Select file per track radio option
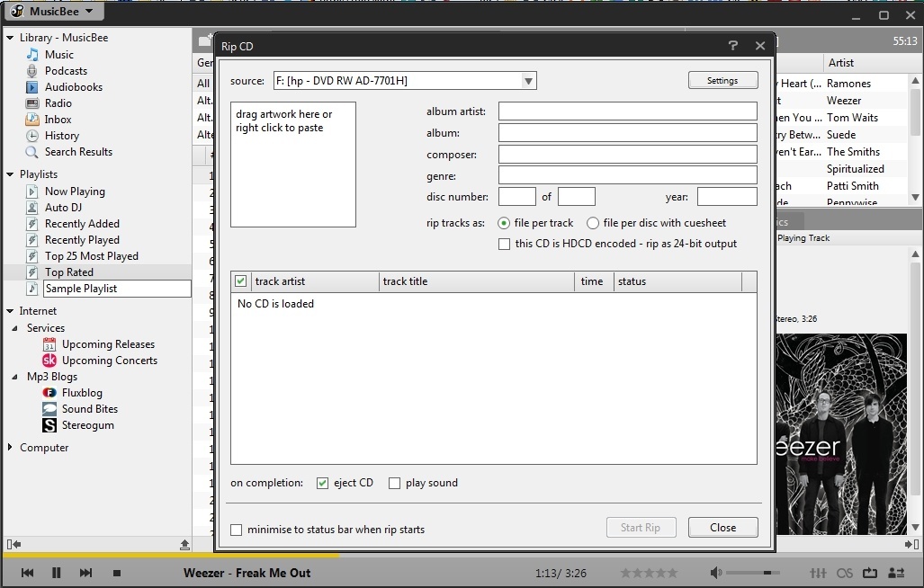The width and height of the screenshot is (924, 588). tap(504, 223)
